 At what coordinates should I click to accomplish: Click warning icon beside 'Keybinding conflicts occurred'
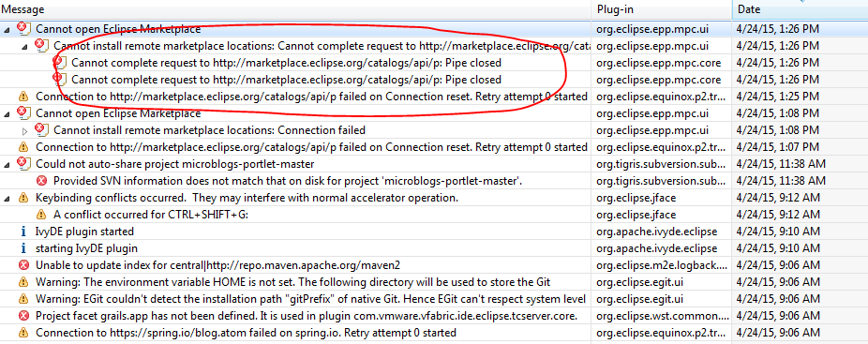[x=23, y=197]
